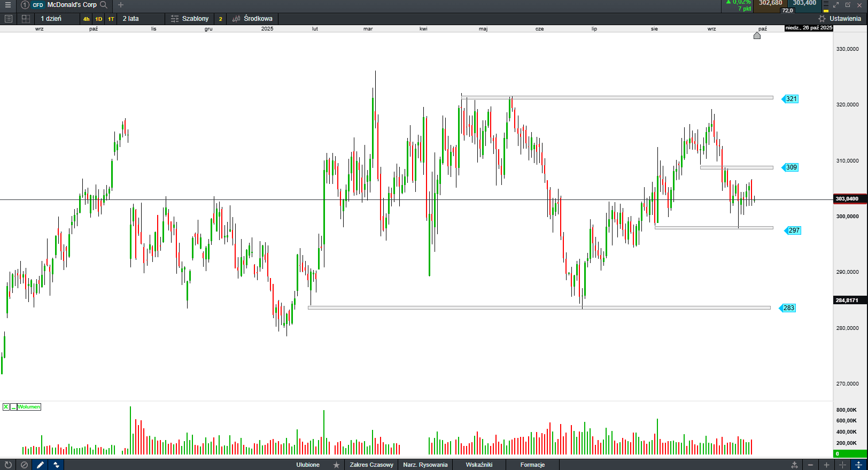The width and height of the screenshot is (868, 470).
Task: Open the hamburger menu in top-left corner
Action: click(x=8, y=5)
